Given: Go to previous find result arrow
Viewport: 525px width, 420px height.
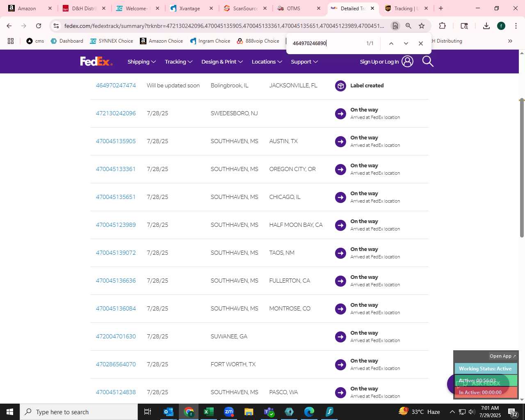Looking at the screenshot, I should [x=391, y=43].
